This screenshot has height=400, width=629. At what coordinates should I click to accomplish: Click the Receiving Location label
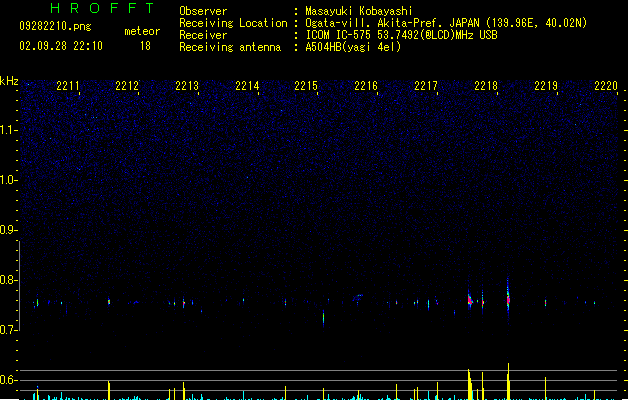233,23
